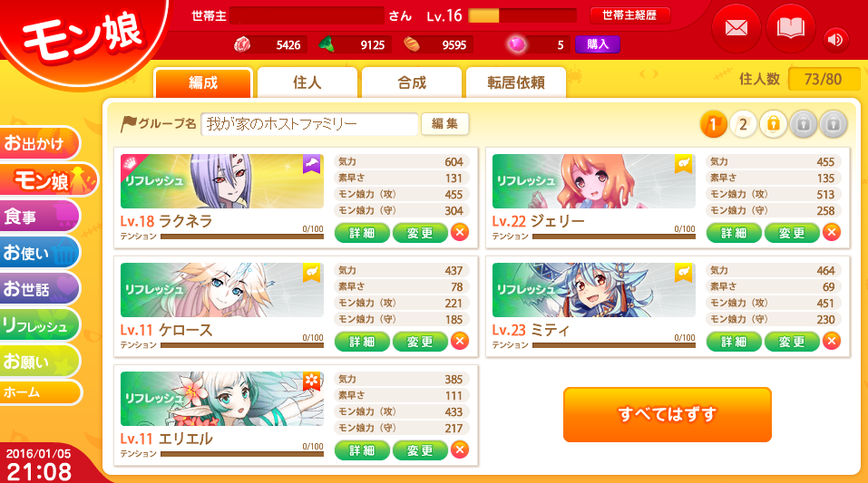The height and width of the screenshot is (483, 868).
Task: Click 詳細 for ミティ
Action: point(734,342)
